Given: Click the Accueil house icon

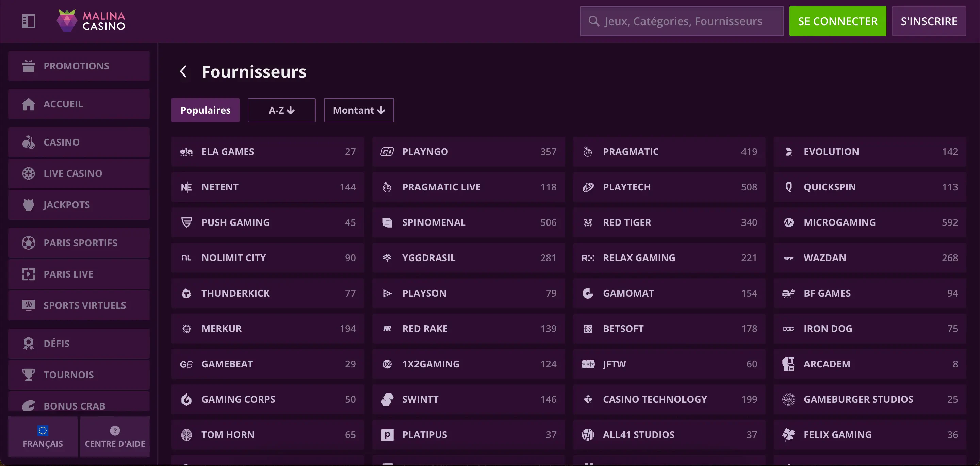Looking at the screenshot, I should (29, 104).
